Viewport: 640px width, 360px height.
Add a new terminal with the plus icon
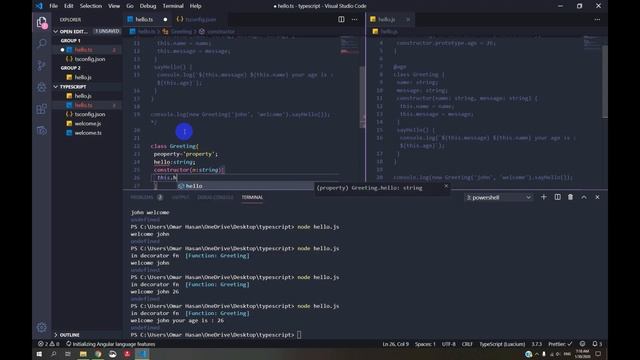[543, 197]
